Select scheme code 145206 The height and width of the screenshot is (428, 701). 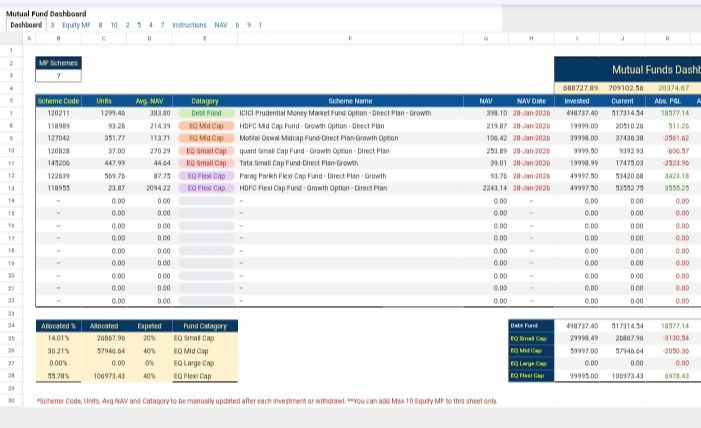[59, 163]
